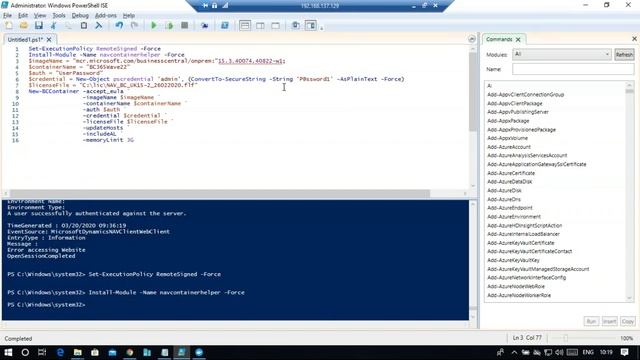Show script pane maximized layout
Image resolution: width=640 pixels, height=360 pixels.
[276, 25]
